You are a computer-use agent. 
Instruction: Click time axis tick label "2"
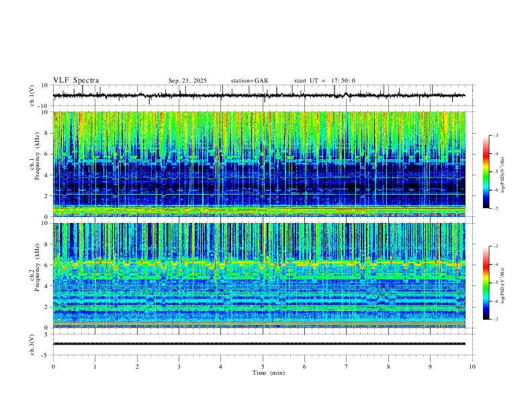137,367
